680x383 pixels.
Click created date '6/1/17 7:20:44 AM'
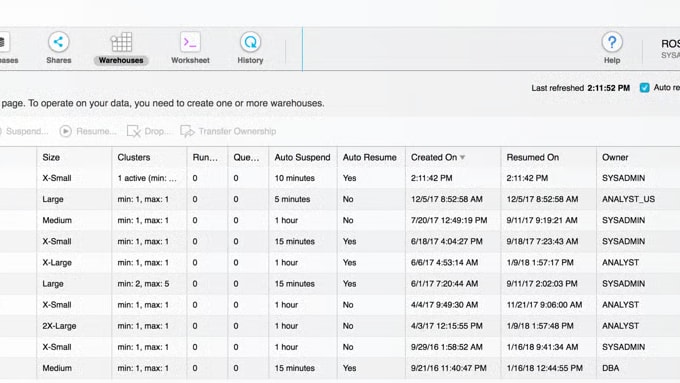click(445, 284)
